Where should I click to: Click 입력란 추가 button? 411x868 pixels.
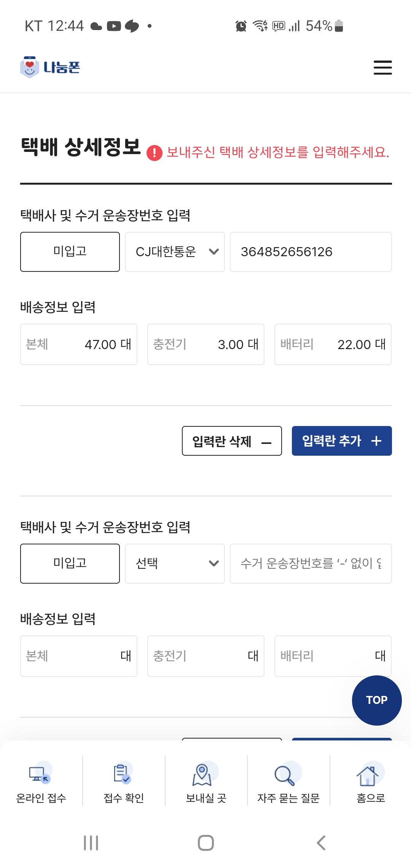click(341, 441)
